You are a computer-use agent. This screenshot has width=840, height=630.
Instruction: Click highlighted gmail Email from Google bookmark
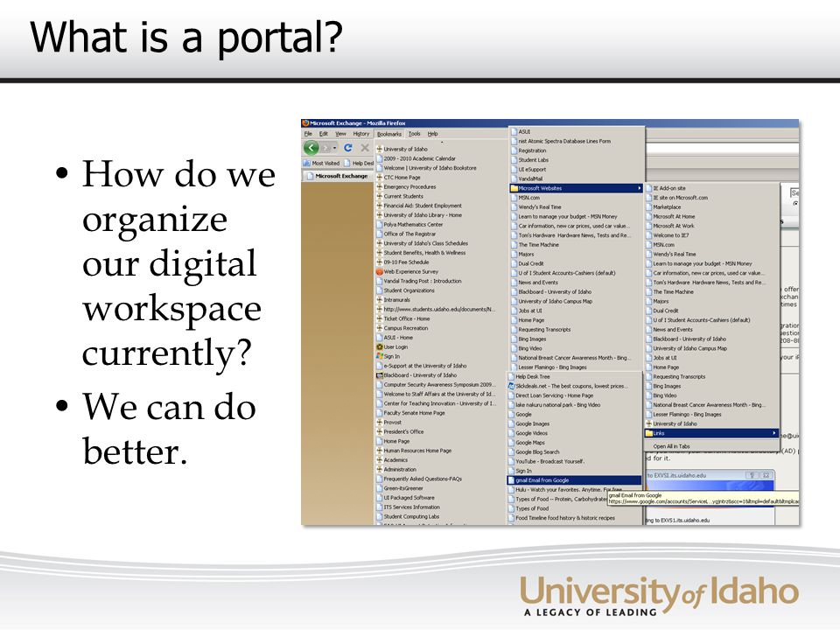point(574,480)
